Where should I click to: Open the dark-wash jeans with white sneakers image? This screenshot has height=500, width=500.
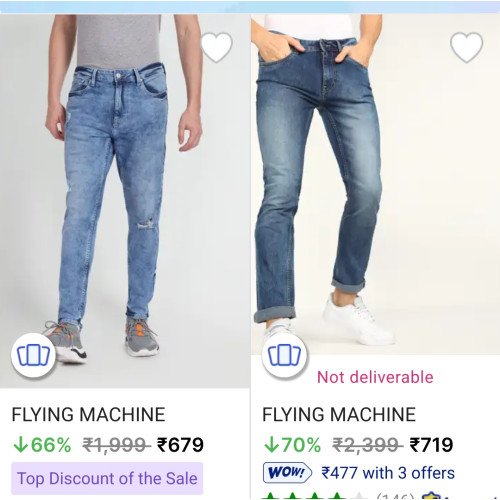375,184
